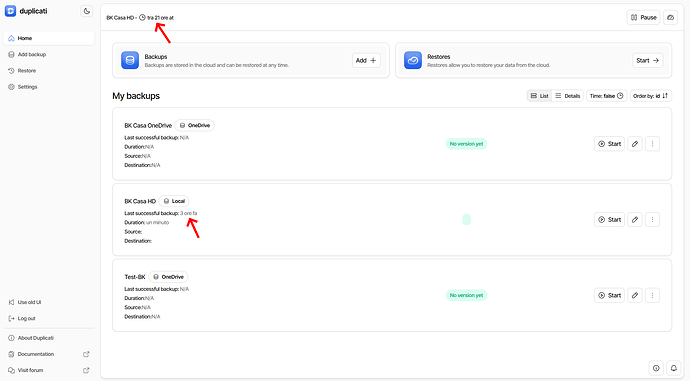Click the external-link icon next to Documentation
Screen dimensions: 690x381
(x=86, y=354)
